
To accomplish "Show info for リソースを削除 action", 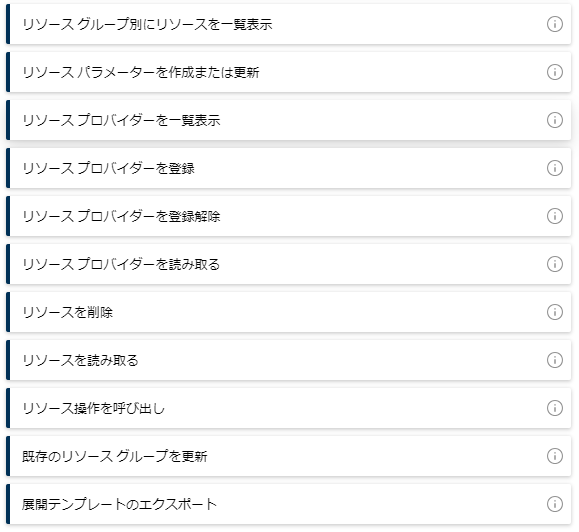I will tap(554, 312).
